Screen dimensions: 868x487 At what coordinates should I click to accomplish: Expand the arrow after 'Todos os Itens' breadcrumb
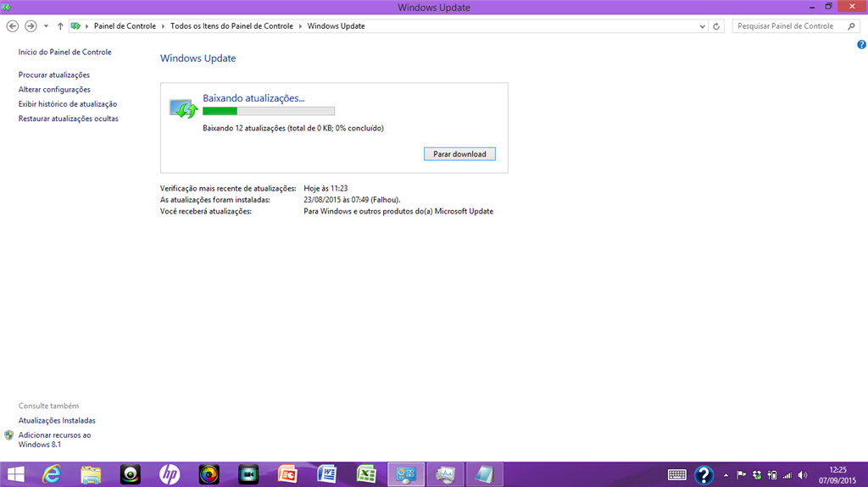pos(301,26)
